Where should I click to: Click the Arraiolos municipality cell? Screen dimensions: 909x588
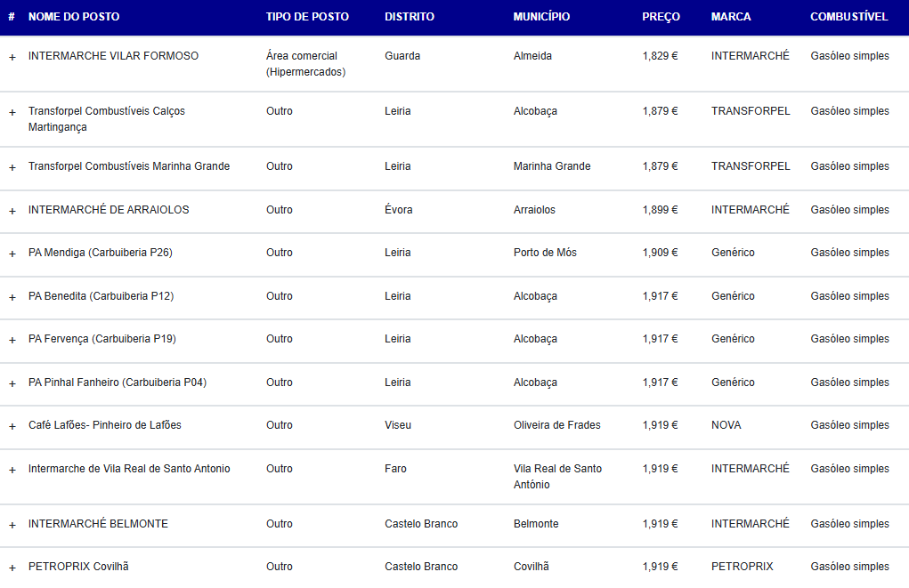click(534, 210)
